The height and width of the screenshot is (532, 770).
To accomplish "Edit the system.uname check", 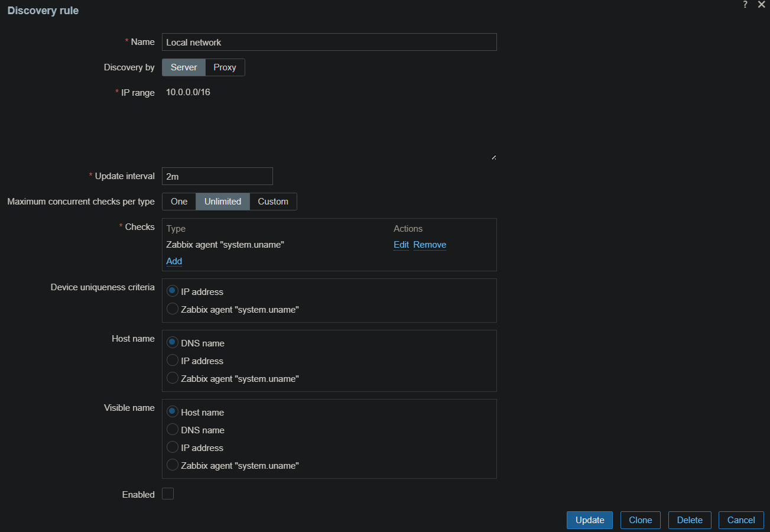I will click(x=401, y=245).
